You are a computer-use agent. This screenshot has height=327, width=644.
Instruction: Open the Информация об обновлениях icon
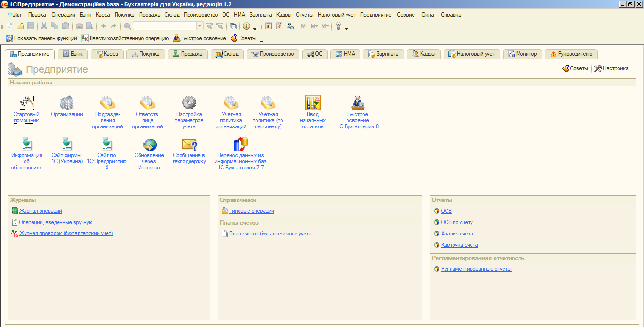tap(26, 144)
